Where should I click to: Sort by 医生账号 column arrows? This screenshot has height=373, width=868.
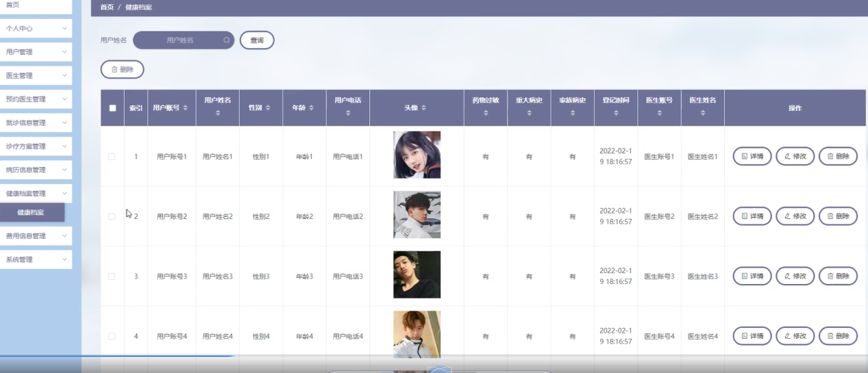pos(659,113)
